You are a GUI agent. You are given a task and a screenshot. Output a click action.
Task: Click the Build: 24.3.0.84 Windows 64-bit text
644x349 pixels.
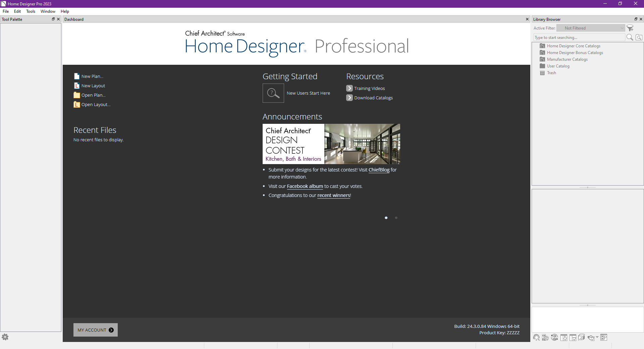point(487,326)
